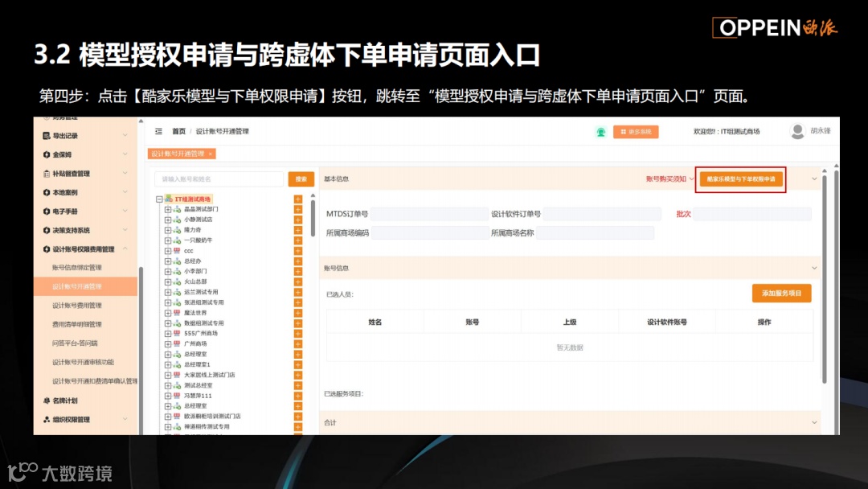This screenshot has width=868, height=489.
Task: Click the plus icon for 一只酸奶牛
Action: 298,240
